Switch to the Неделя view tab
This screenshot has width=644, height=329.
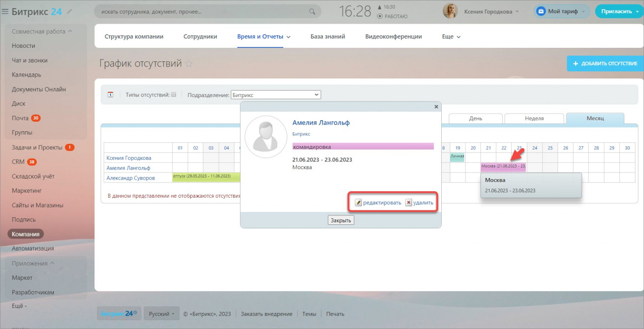coord(534,118)
